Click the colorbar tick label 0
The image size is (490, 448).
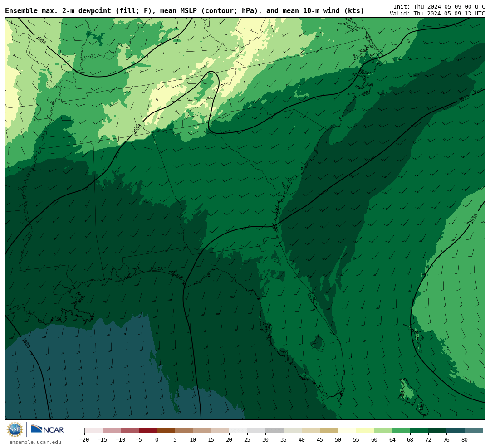[157, 440]
